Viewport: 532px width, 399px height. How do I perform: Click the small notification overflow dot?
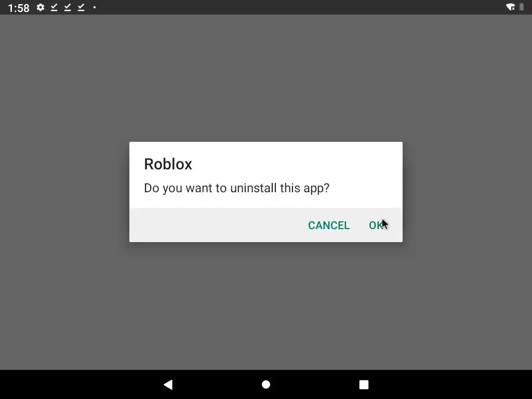[x=95, y=7]
